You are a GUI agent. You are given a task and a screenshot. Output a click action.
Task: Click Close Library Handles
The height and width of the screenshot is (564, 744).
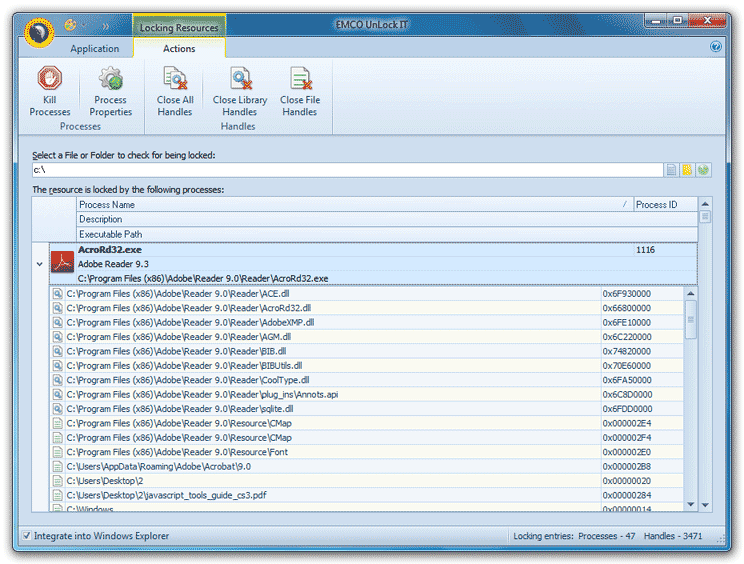point(240,92)
